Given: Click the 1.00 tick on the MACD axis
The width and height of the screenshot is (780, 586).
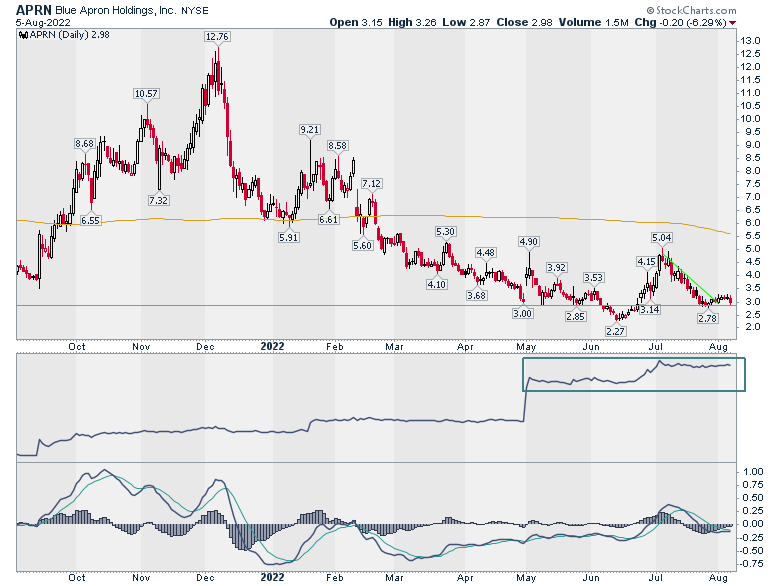Looking at the screenshot, I should 753,472.
